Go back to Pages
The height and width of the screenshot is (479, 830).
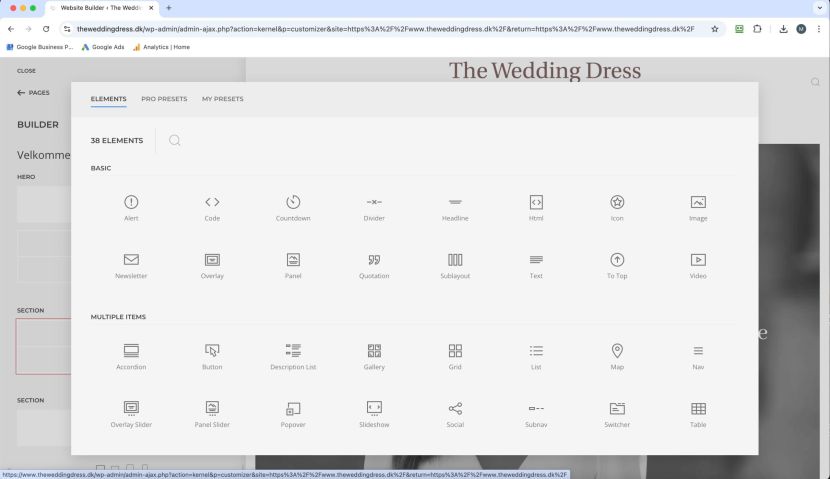[x=33, y=93]
